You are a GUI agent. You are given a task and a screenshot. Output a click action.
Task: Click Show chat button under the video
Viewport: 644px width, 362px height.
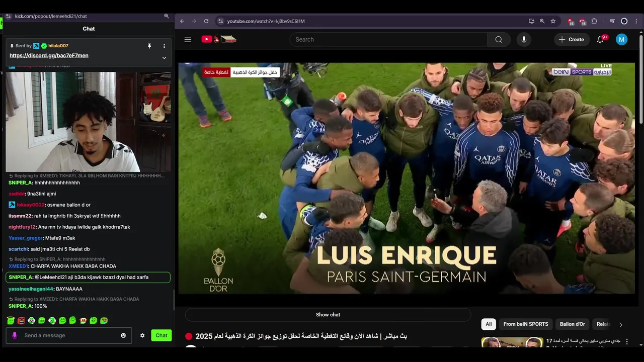[328, 315]
